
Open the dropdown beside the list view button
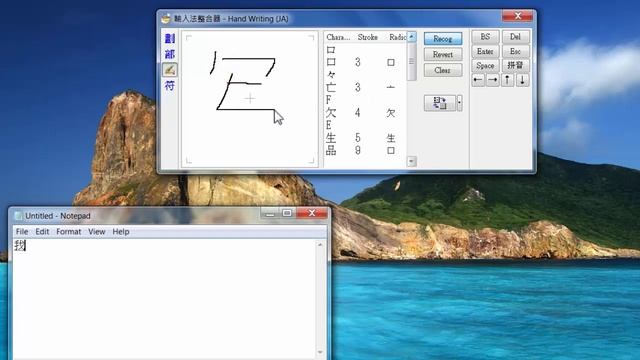tap(460, 103)
